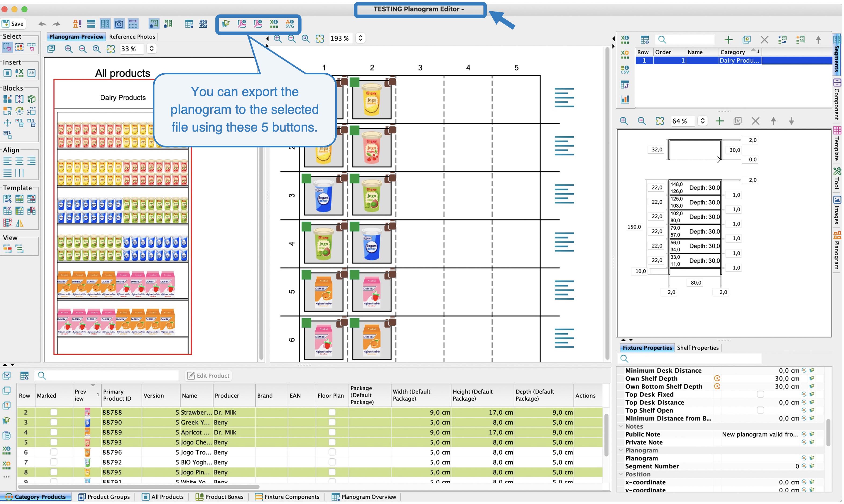Switch to the Product Groups bottom tab
844x504 pixels.
pyautogui.click(x=104, y=496)
